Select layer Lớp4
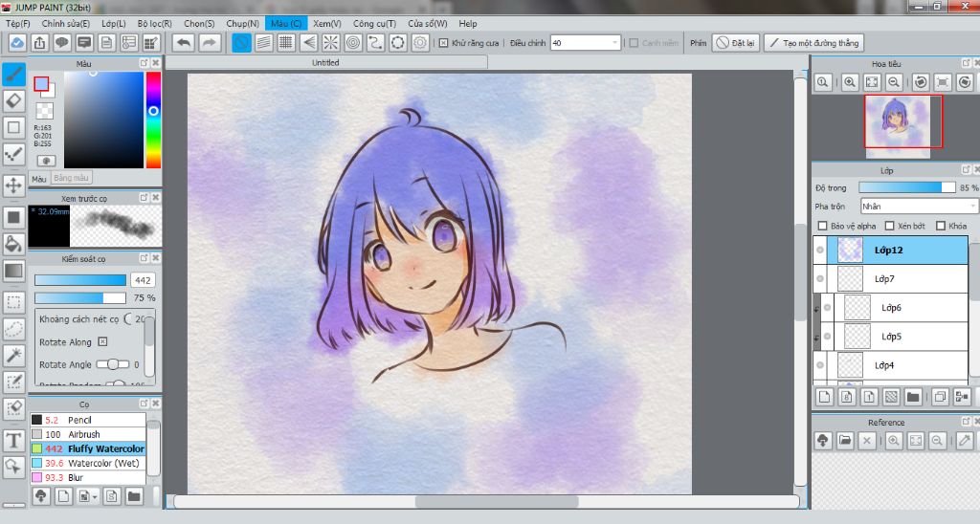980x524 pixels. [x=891, y=364]
